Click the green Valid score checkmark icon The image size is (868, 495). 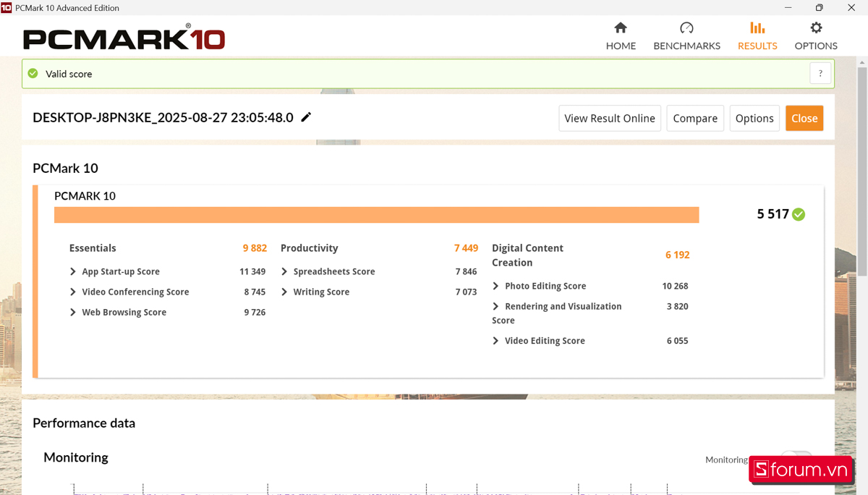pyautogui.click(x=33, y=74)
